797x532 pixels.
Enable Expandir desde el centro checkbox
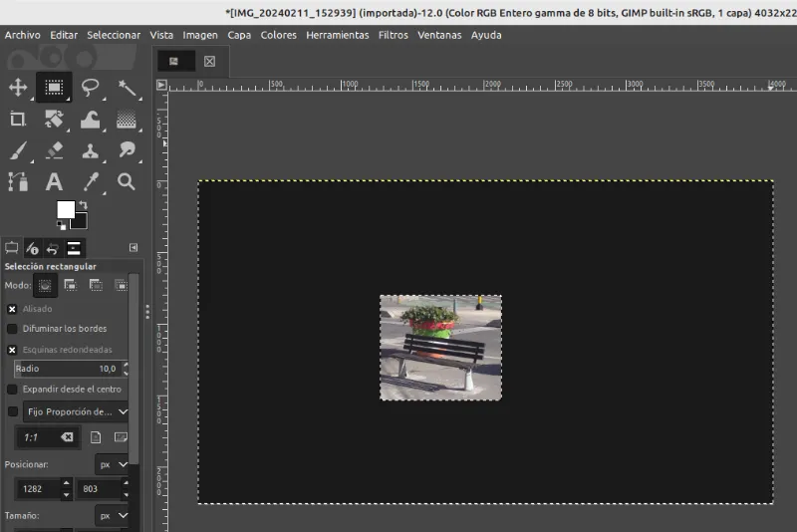click(x=12, y=390)
